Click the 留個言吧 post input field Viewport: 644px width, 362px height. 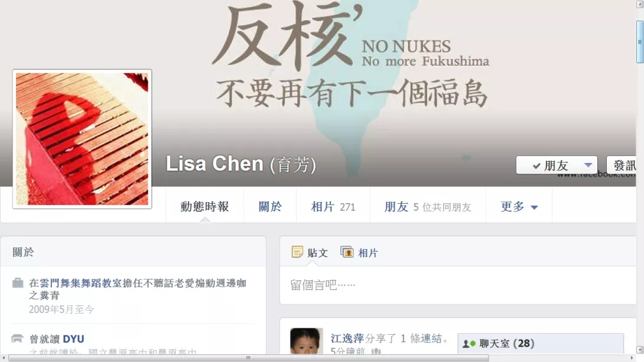458,285
